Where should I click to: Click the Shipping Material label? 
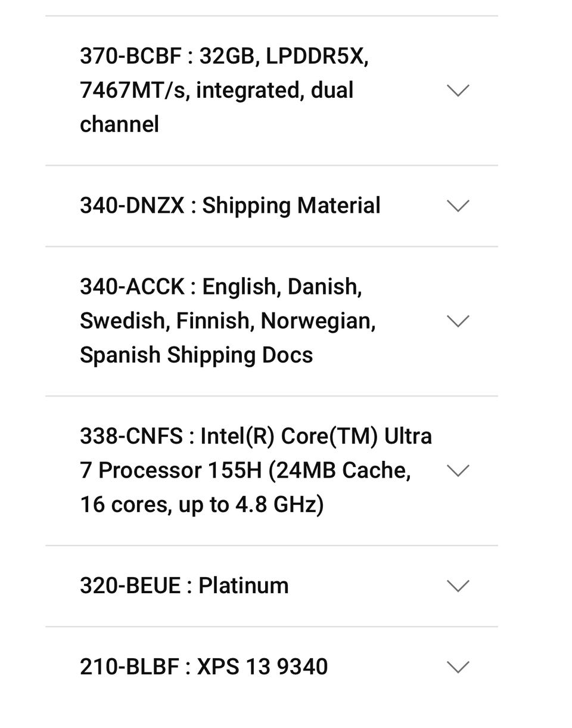click(291, 206)
